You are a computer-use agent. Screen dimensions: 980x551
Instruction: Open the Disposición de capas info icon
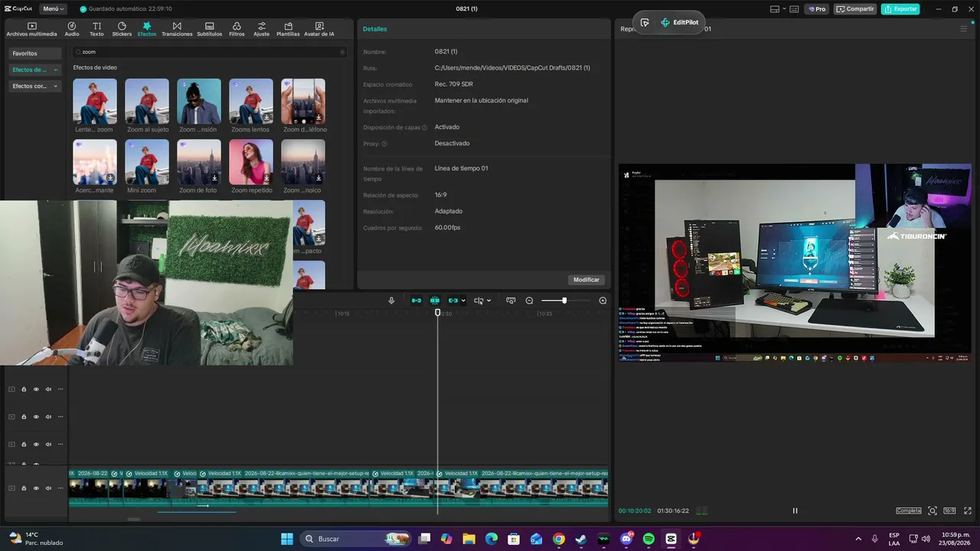425,128
